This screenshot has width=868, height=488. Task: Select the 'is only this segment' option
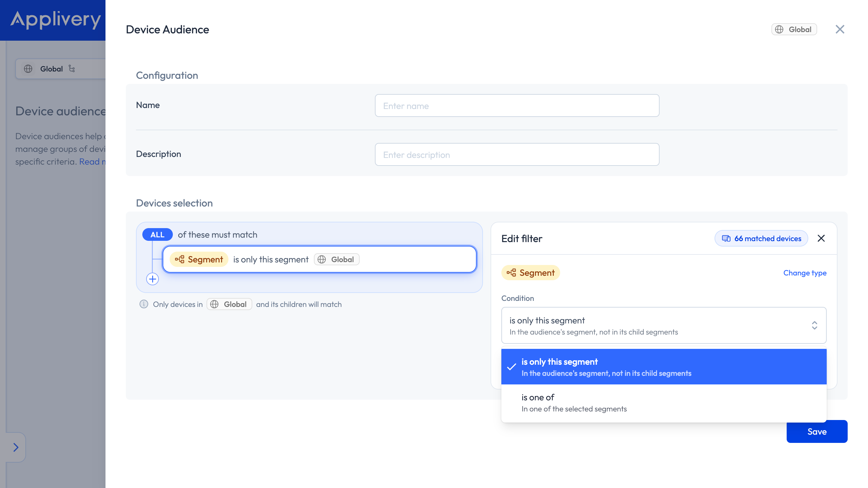coord(664,367)
